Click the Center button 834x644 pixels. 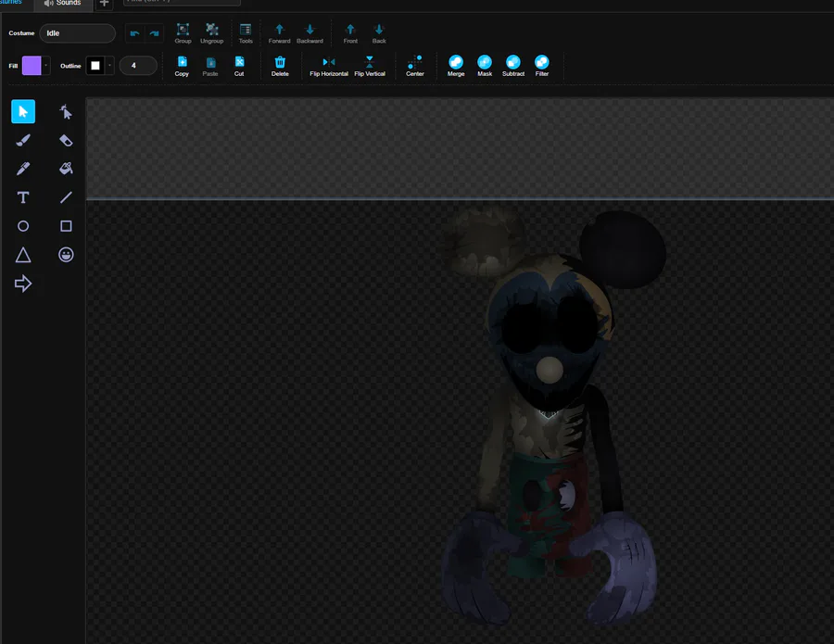415,67
